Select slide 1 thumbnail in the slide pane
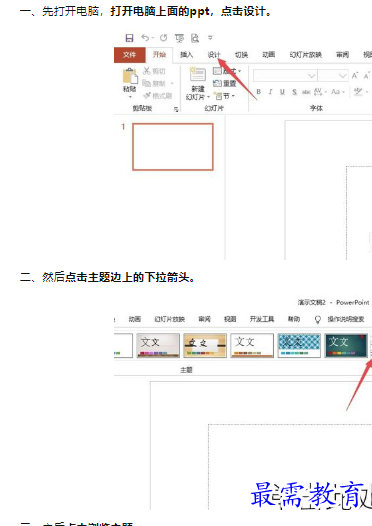 point(173,147)
